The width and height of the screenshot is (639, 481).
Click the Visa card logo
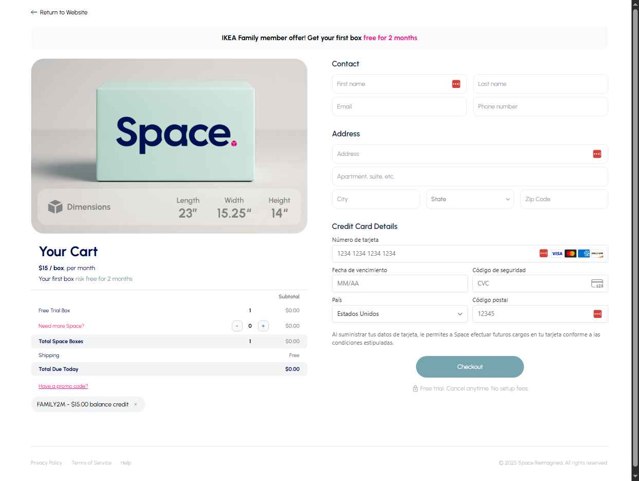(x=557, y=254)
